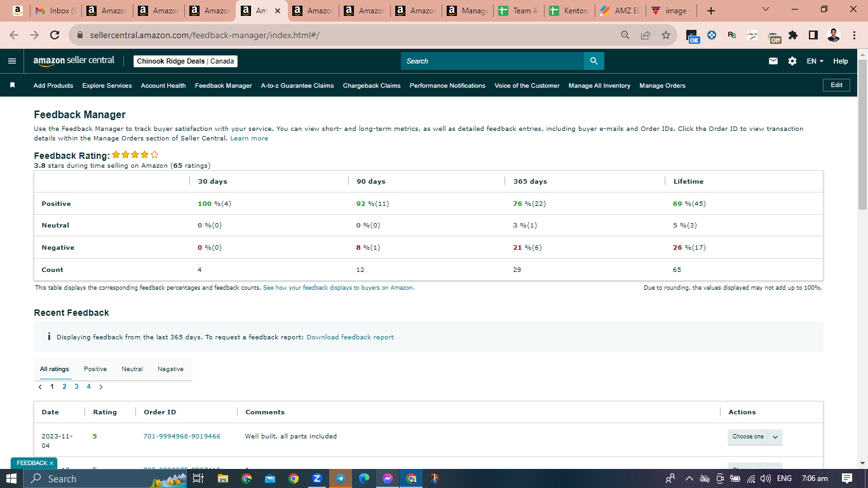868x488 pixels.
Task: Open Zoom from the taskbar
Action: point(317,478)
